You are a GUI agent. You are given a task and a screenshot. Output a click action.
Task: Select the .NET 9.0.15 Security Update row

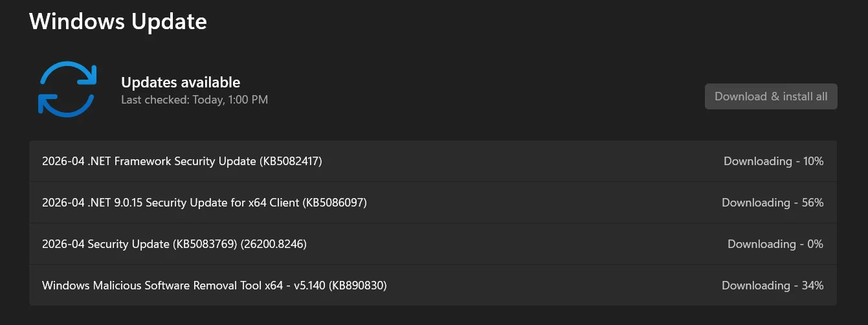click(x=433, y=203)
